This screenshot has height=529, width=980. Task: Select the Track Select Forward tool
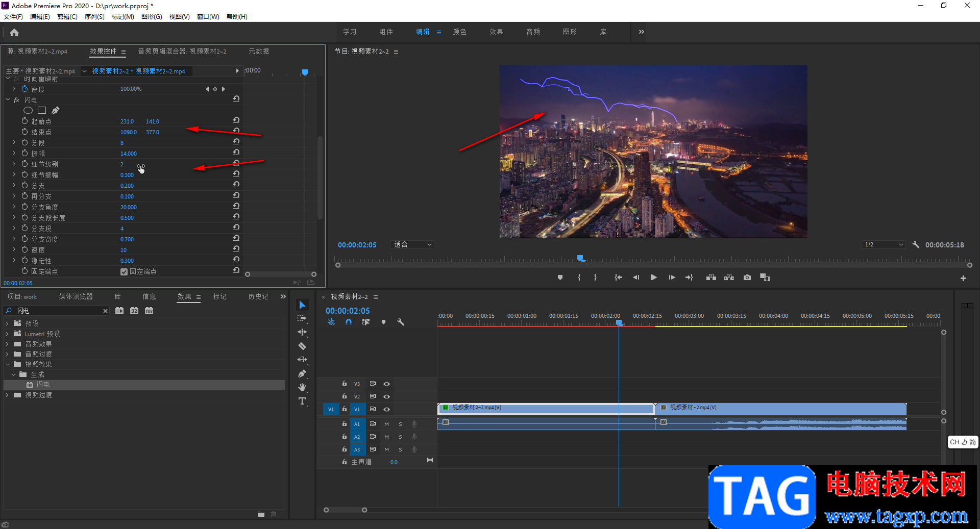(302, 318)
